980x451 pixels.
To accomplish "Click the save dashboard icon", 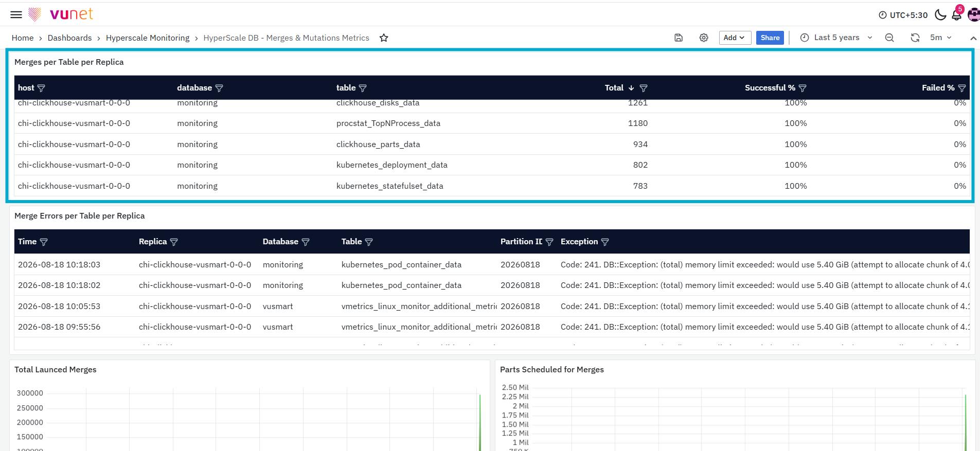I will pyautogui.click(x=679, y=38).
